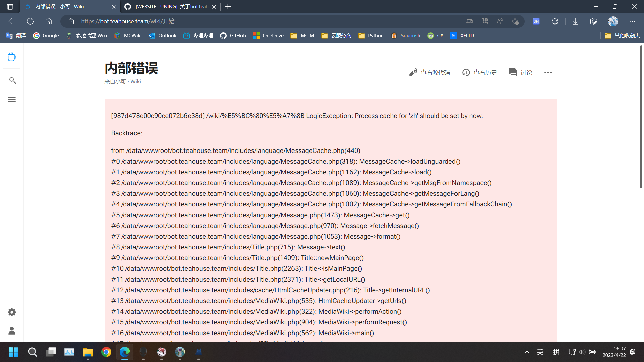Viewport: 644px width, 362px height.
Task: Select the search icon in wiki sidebar
Action: point(12,80)
